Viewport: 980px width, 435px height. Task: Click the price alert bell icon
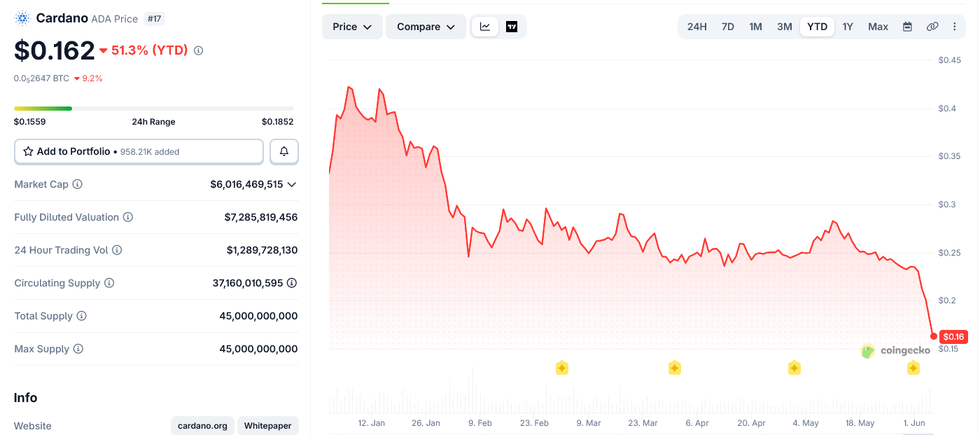tap(284, 151)
